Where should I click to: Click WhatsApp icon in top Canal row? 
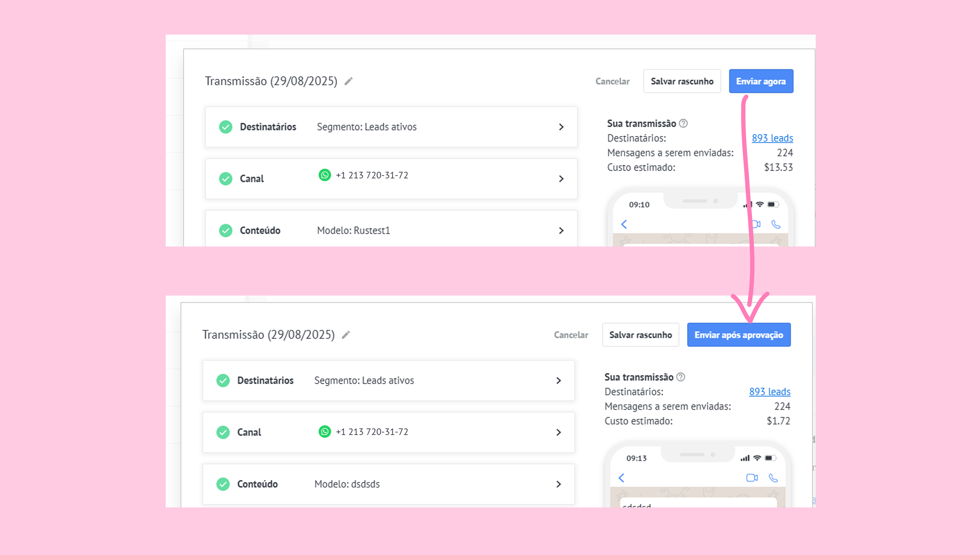point(325,175)
